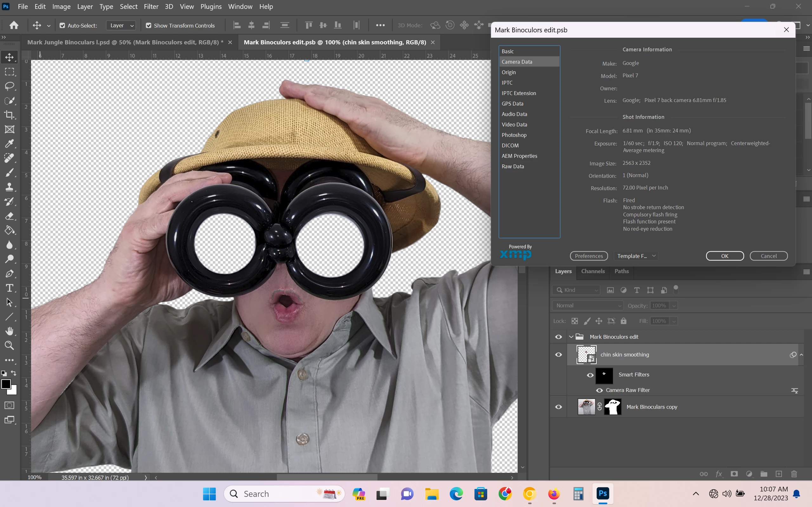The width and height of the screenshot is (812, 507).
Task: Collapse the Mark Binoculors edit group
Action: (x=571, y=337)
